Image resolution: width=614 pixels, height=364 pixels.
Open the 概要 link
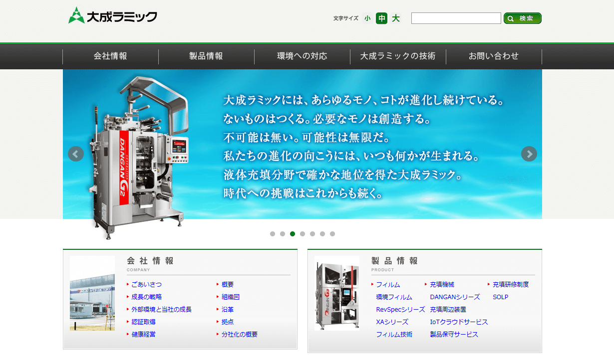point(228,285)
